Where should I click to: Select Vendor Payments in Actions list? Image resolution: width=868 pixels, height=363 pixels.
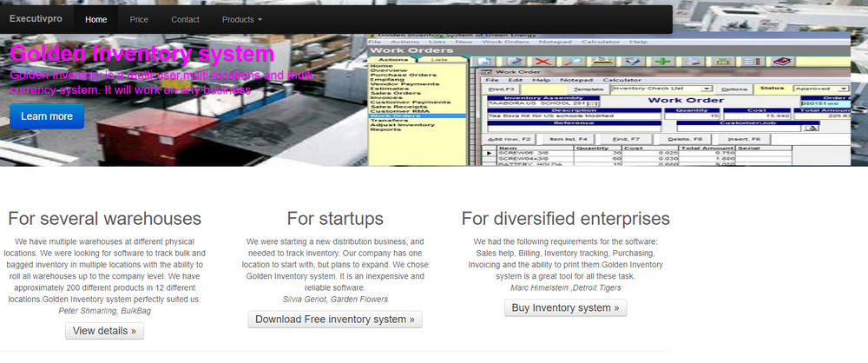tap(404, 83)
